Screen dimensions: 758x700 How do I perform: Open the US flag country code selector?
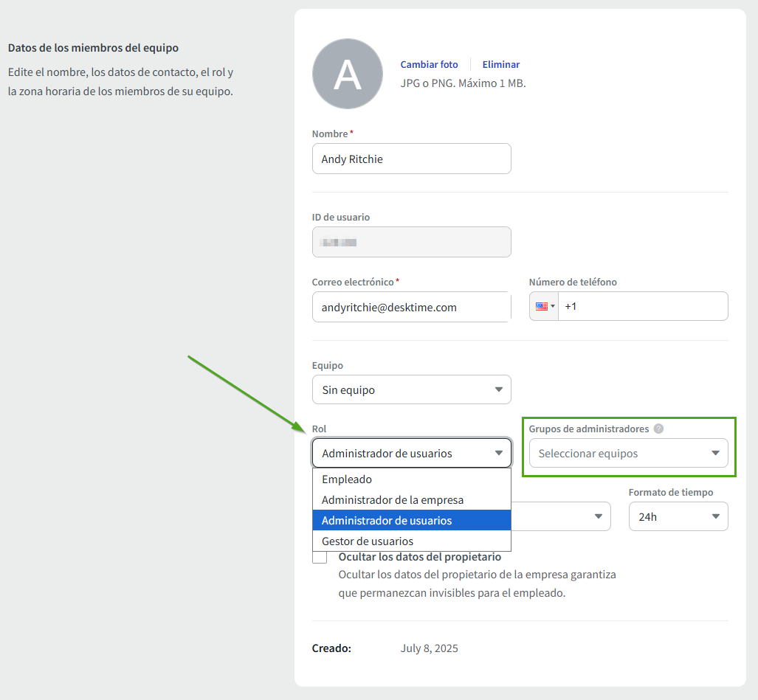coord(545,306)
